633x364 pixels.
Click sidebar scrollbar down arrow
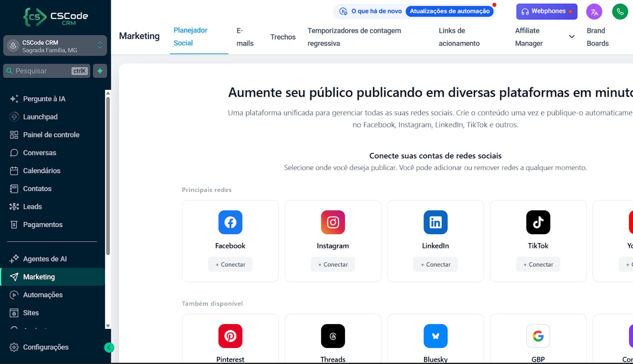tap(108, 326)
